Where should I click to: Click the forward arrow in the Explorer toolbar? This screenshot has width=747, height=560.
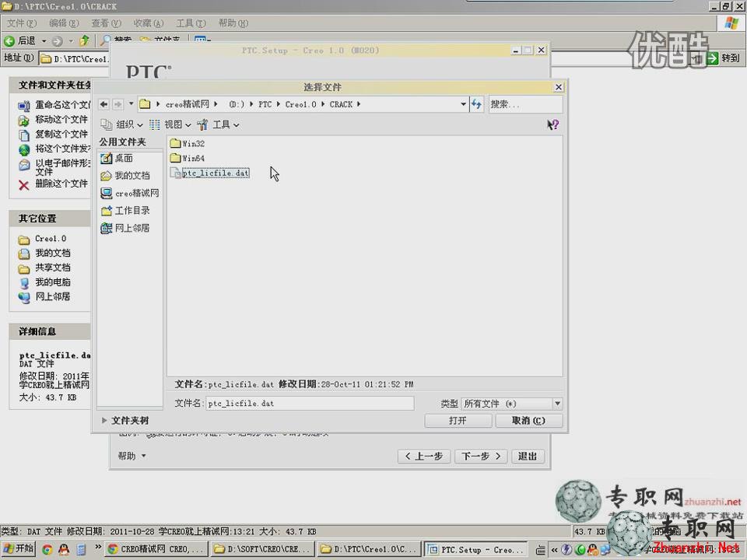point(57,41)
